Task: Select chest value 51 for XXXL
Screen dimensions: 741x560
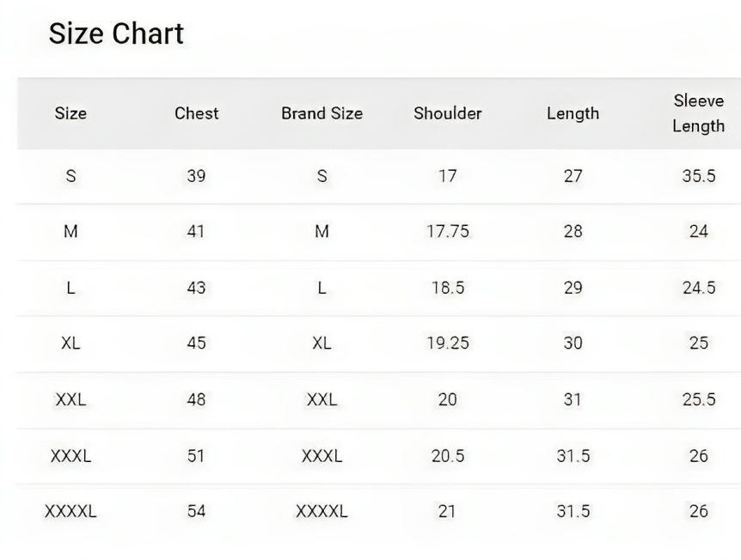Action: (196, 456)
